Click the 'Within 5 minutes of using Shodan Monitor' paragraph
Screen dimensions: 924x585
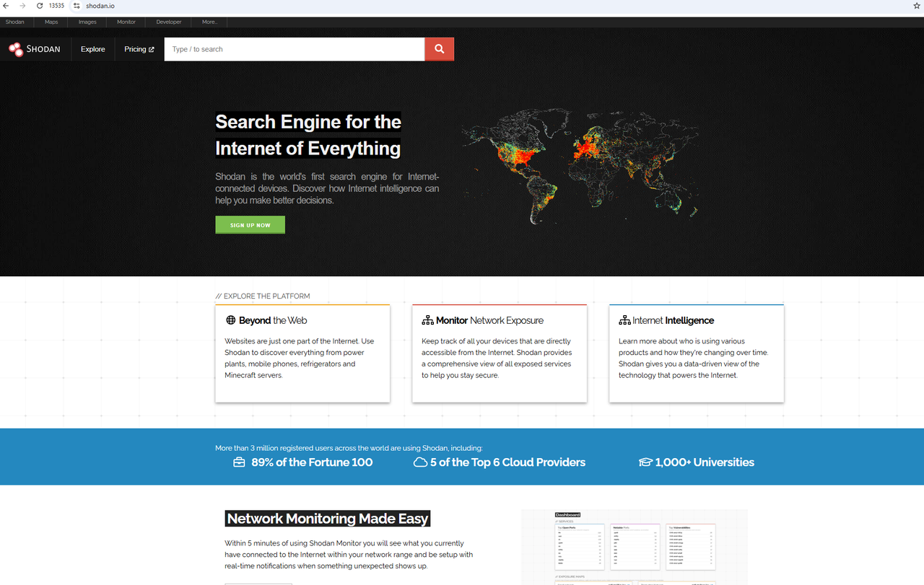[349, 555]
